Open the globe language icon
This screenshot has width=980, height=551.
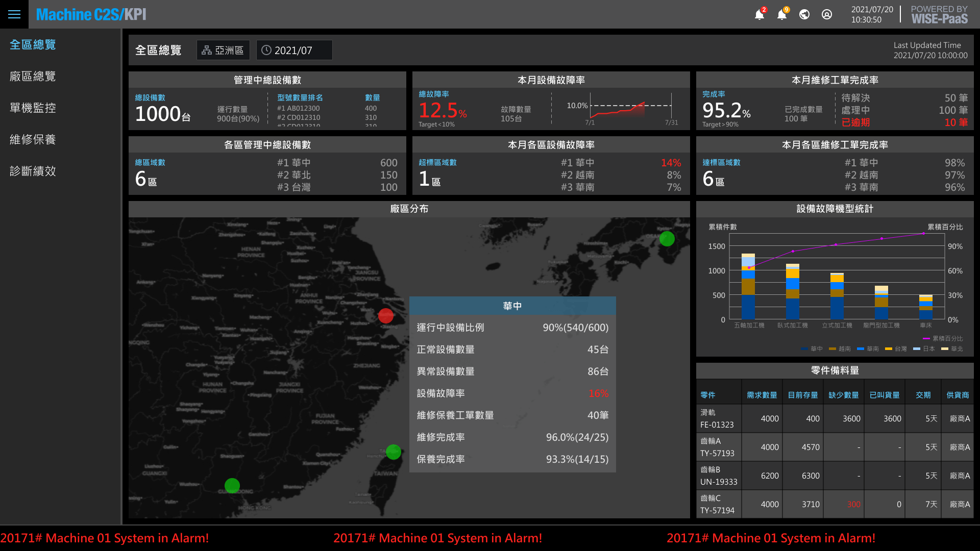point(804,14)
